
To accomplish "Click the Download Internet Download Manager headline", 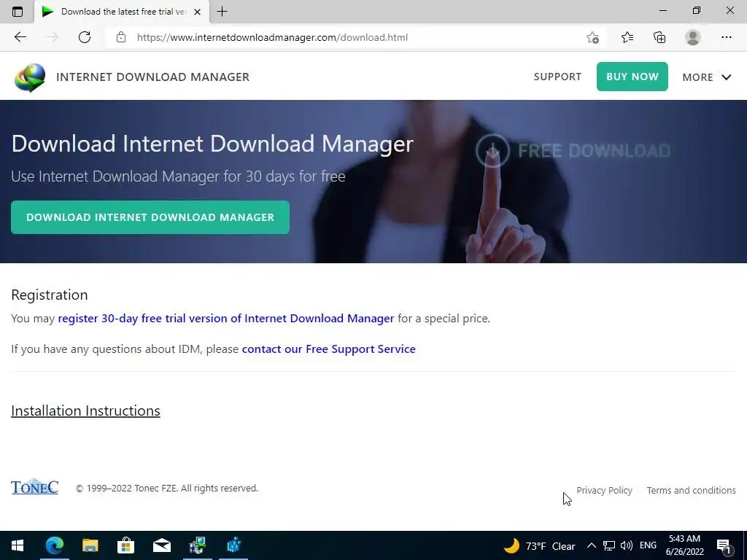I will [x=212, y=144].
